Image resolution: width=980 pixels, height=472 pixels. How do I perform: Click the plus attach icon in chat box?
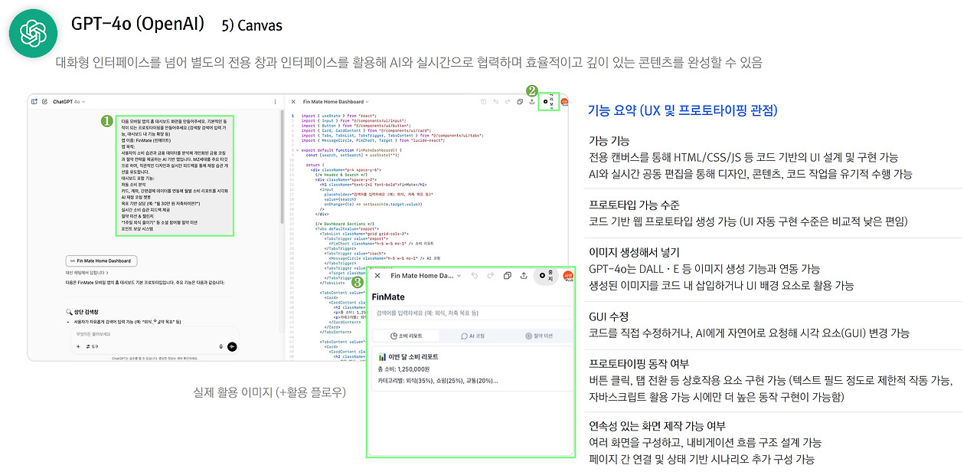click(x=78, y=346)
